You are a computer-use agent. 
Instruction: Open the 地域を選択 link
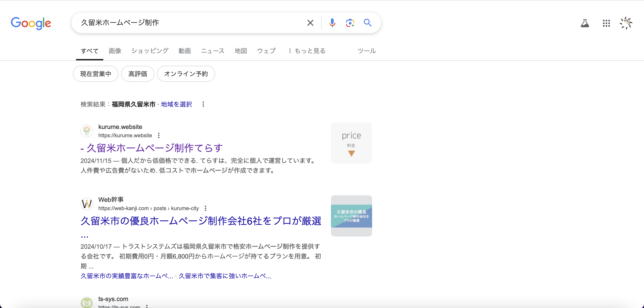(176, 104)
